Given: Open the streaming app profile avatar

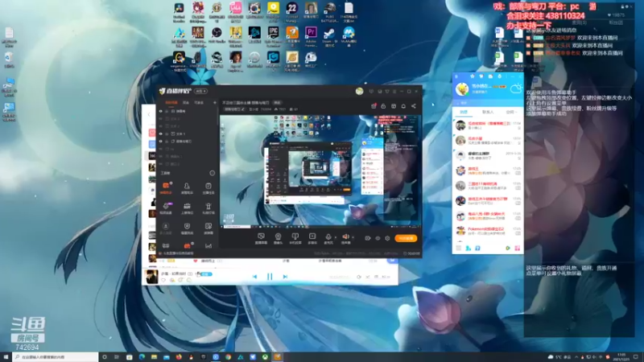Looking at the screenshot, I should [359, 91].
